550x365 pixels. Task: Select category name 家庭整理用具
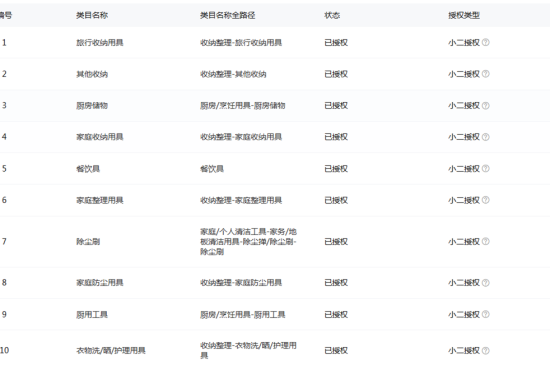point(100,200)
